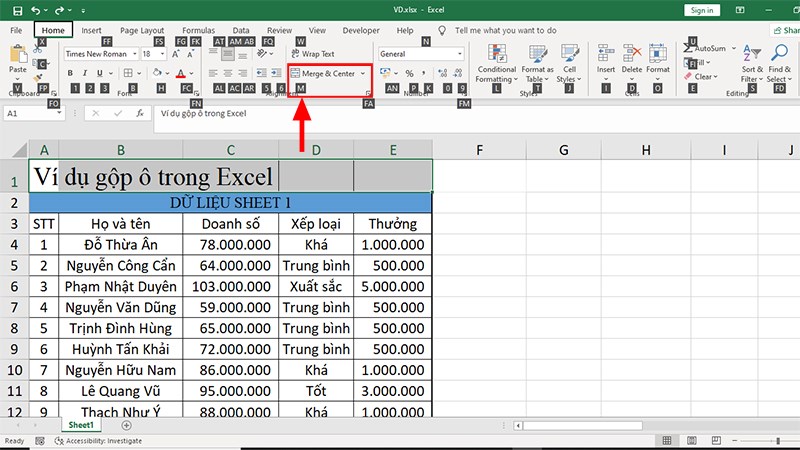800x450 pixels.
Task: Click the Name Box showing A1
Action: (34, 113)
